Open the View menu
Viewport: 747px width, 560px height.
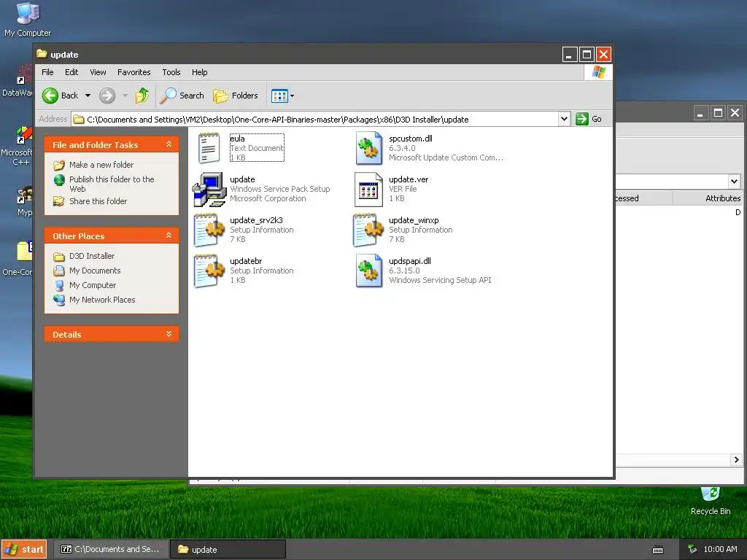click(x=98, y=72)
